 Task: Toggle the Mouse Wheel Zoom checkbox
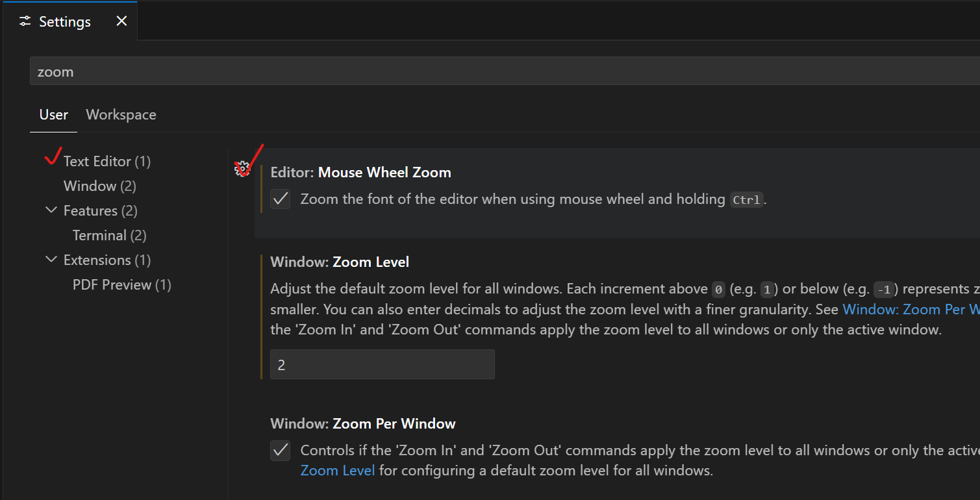281,199
